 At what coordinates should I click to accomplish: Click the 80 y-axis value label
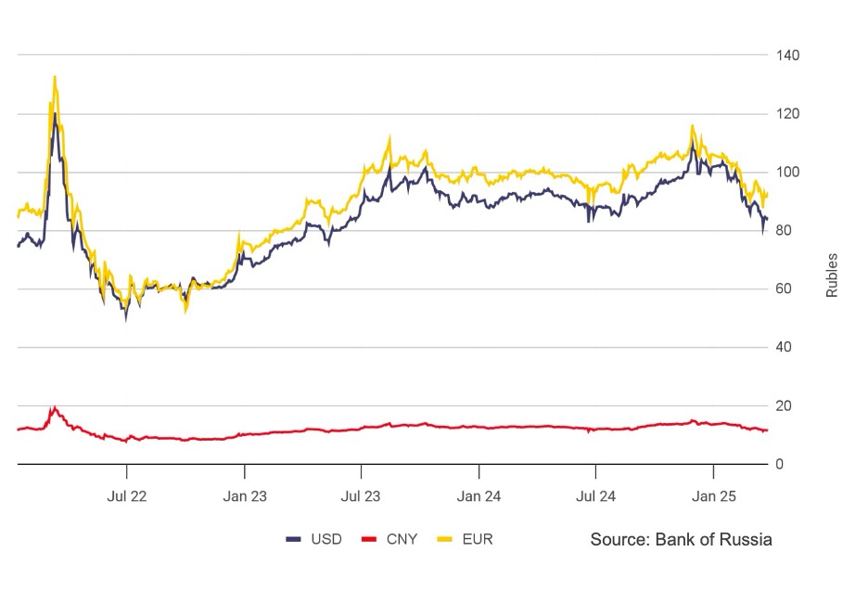click(x=785, y=231)
